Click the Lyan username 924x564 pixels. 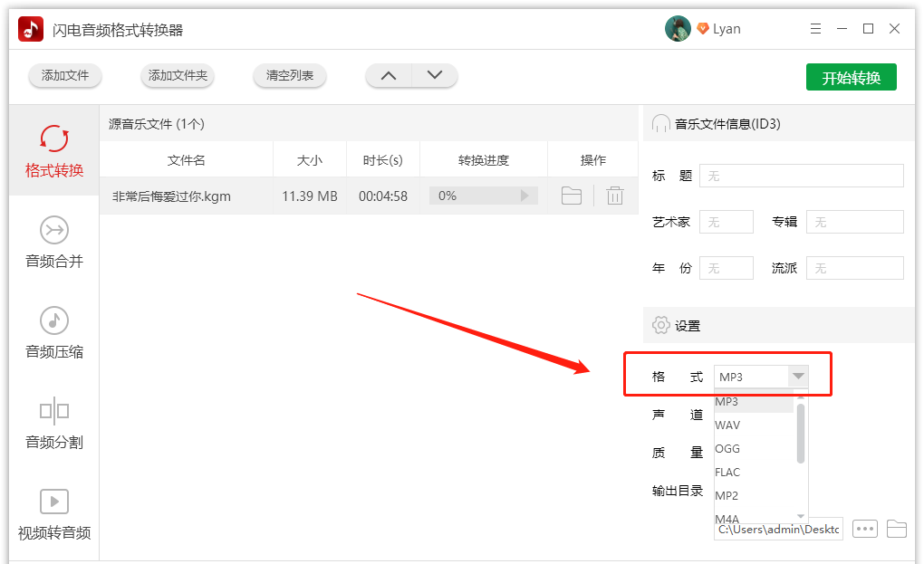(727, 29)
